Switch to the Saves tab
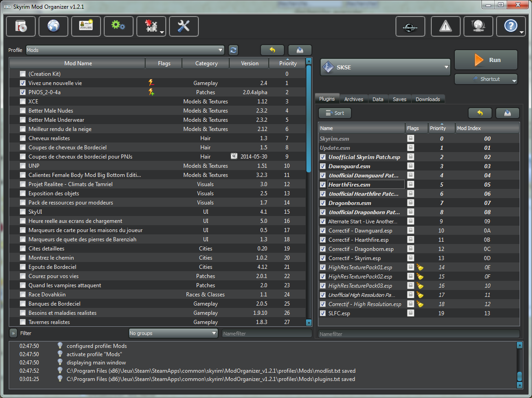Viewport: 532px width, 398px height. [399, 99]
